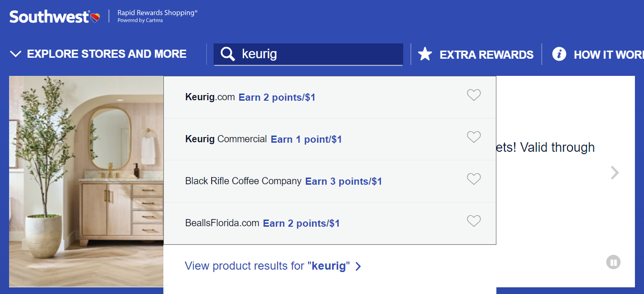
Task: Toggle the heart for Black Rifle Coffee Company
Action: (x=473, y=179)
